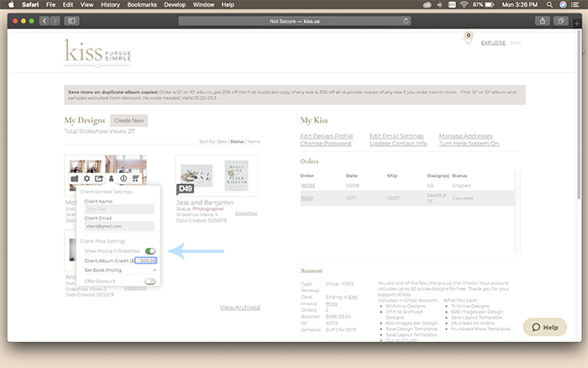Open Jess and Benjamin Slideshow link
Image resolution: width=588 pixels, height=368 pixels.
tap(246, 213)
